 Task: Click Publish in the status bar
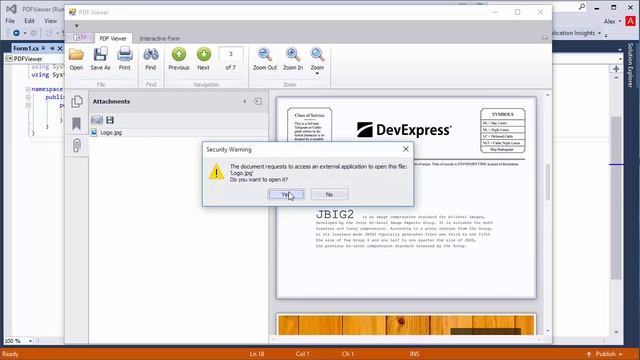pyautogui.click(x=605, y=354)
